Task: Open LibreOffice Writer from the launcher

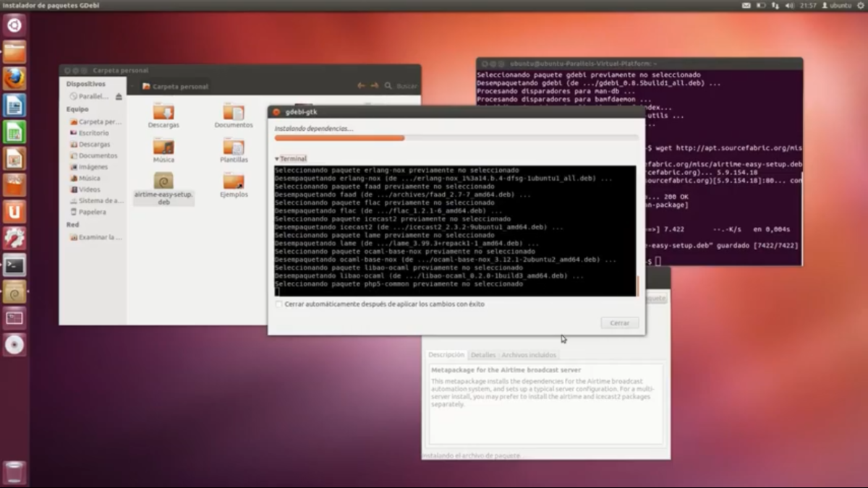Action: (x=14, y=106)
